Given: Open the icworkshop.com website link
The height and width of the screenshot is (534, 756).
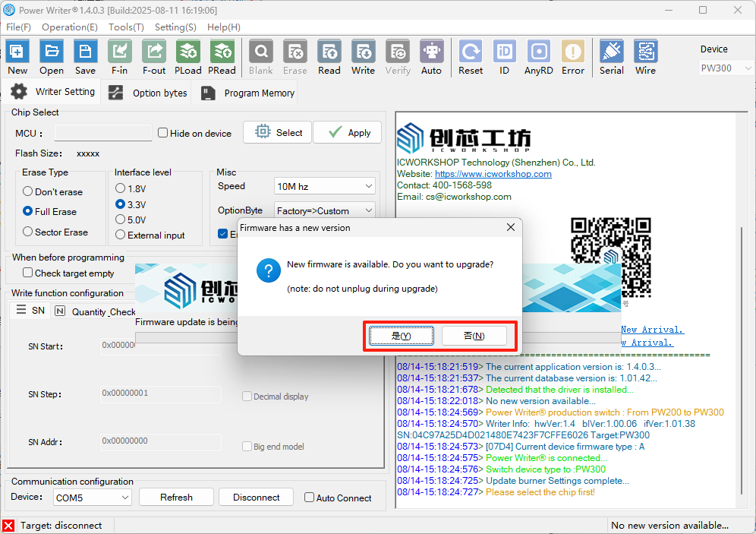Looking at the screenshot, I should click(493, 174).
